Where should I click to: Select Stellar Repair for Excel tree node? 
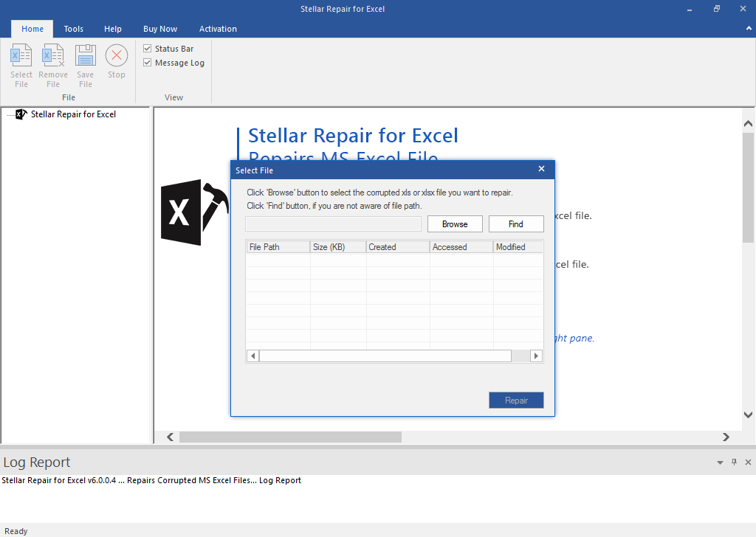(x=73, y=114)
